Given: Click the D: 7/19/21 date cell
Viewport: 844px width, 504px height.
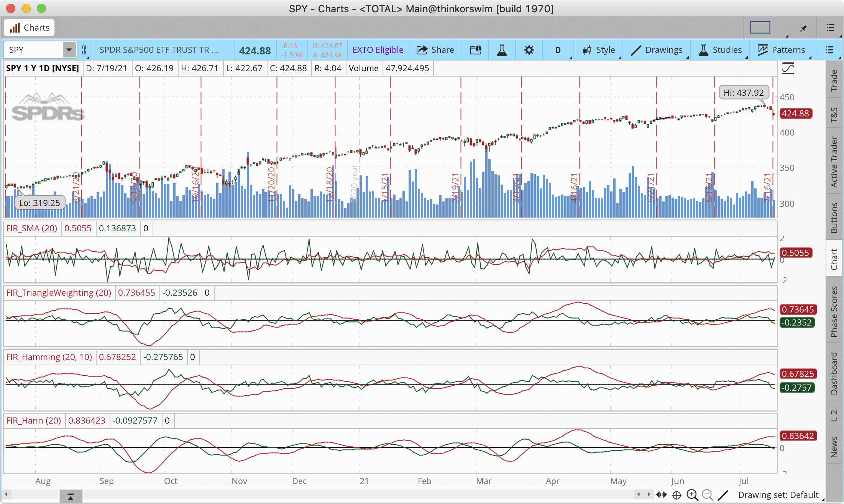Looking at the screenshot, I should tap(107, 68).
